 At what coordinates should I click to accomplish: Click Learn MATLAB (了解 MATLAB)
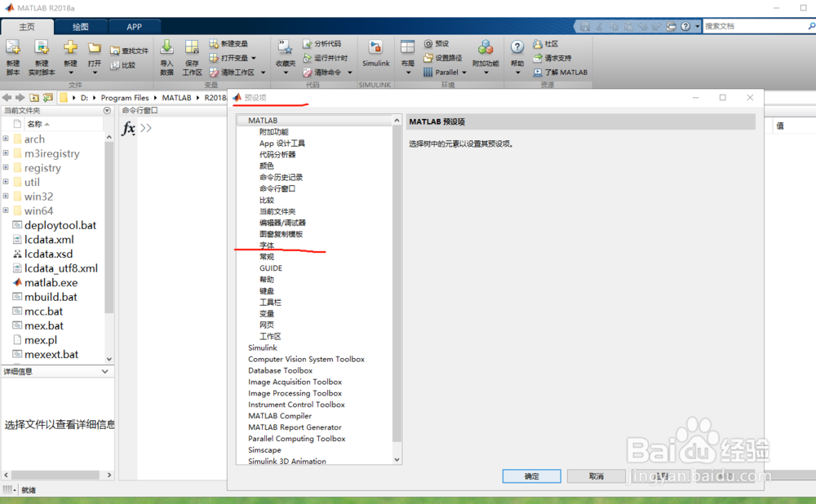click(560, 73)
